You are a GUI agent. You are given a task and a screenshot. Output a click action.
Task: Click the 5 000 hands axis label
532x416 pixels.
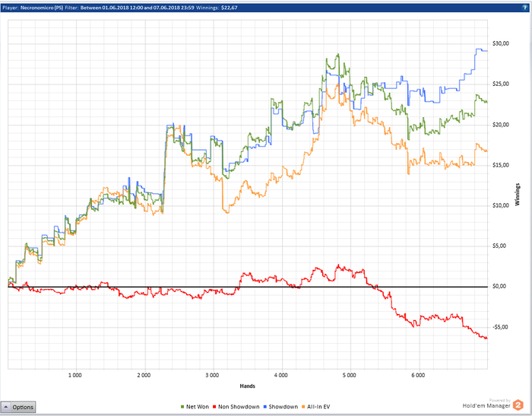point(349,375)
